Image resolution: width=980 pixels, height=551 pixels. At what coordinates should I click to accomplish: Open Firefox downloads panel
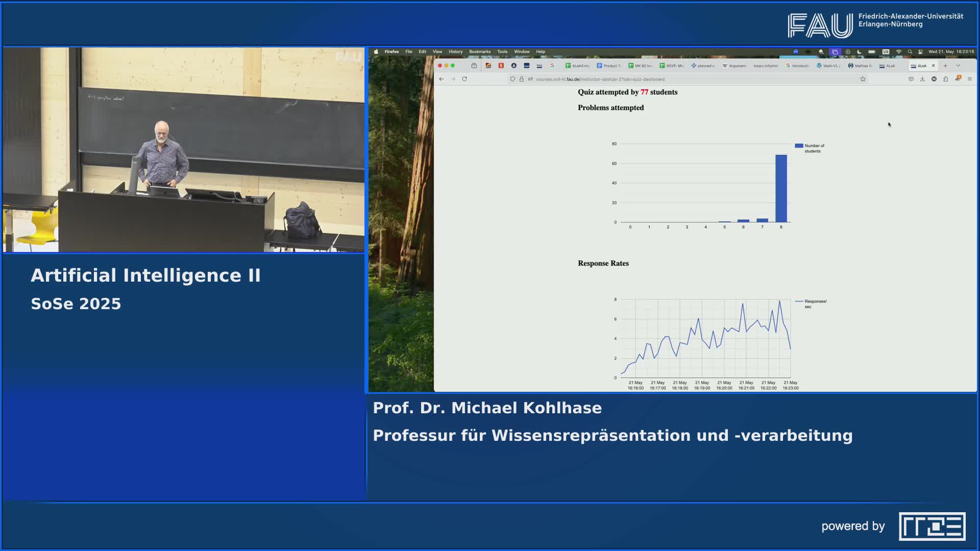(922, 79)
